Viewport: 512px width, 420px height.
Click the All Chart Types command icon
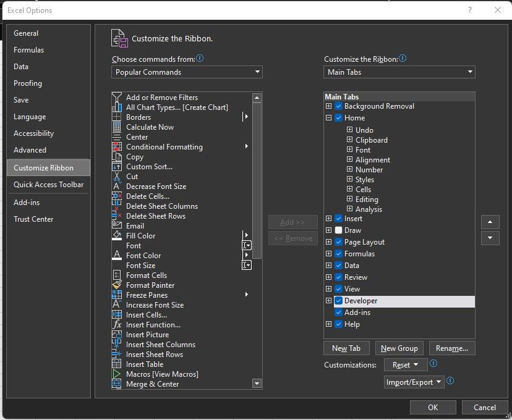click(x=117, y=107)
